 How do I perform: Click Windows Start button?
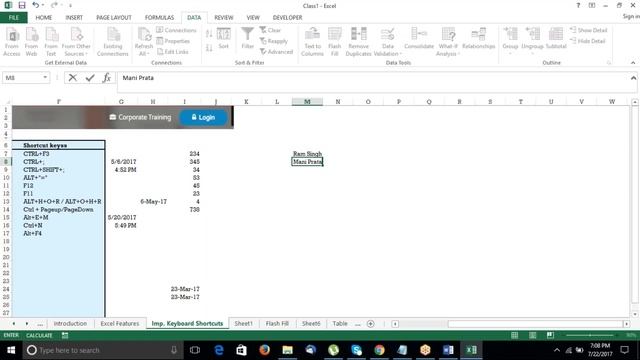point(11,350)
